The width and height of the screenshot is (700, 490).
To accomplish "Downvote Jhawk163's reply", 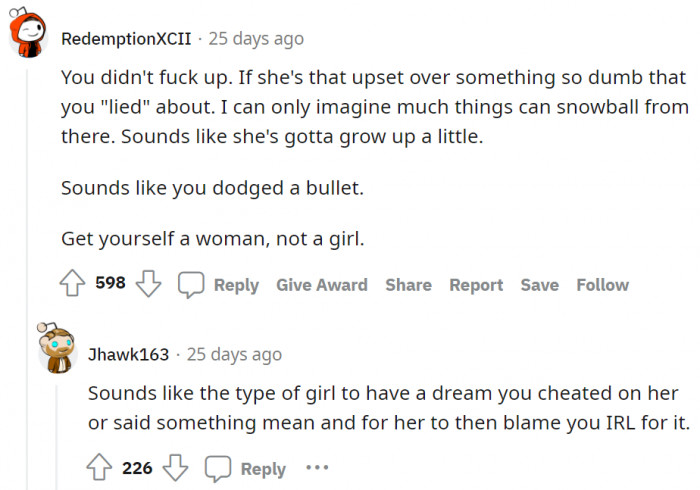I will click(175, 468).
